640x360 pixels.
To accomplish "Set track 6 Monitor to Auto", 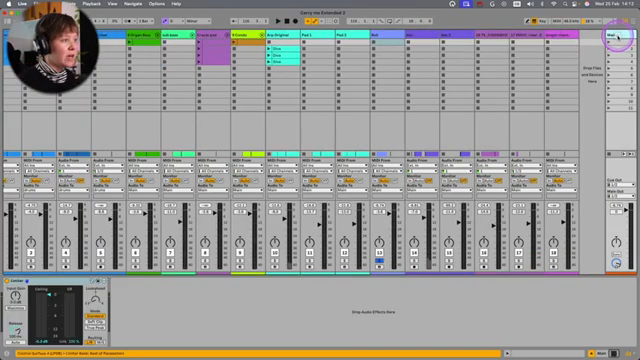I will 140,180.
